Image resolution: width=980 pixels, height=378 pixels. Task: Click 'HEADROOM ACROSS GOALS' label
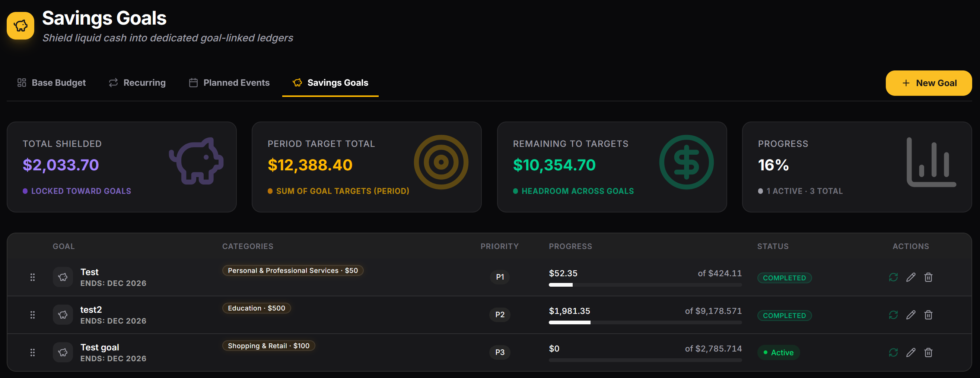[x=577, y=191]
